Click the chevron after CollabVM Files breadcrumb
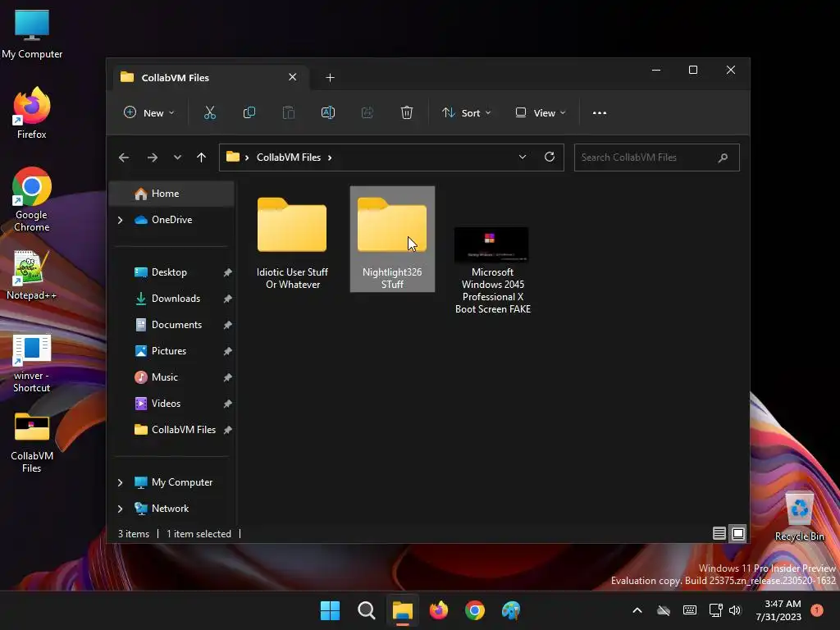 click(330, 157)
